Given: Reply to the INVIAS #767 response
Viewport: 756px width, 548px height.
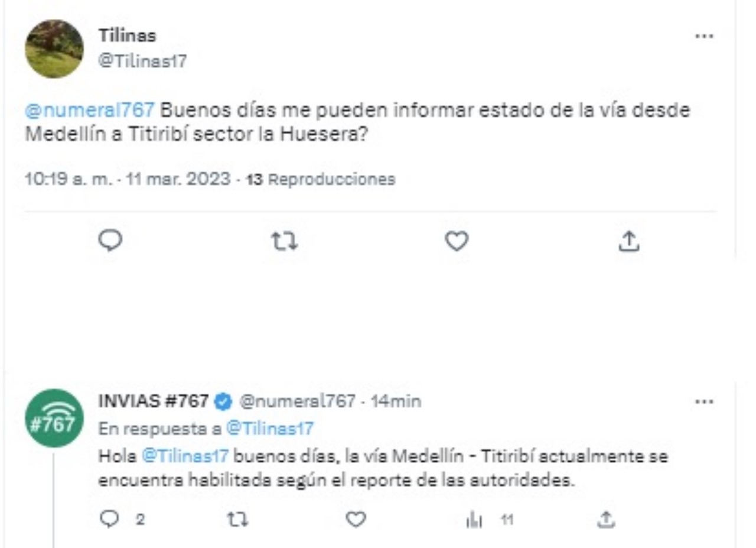Looking at the screenshot, I should pos(110,520).
